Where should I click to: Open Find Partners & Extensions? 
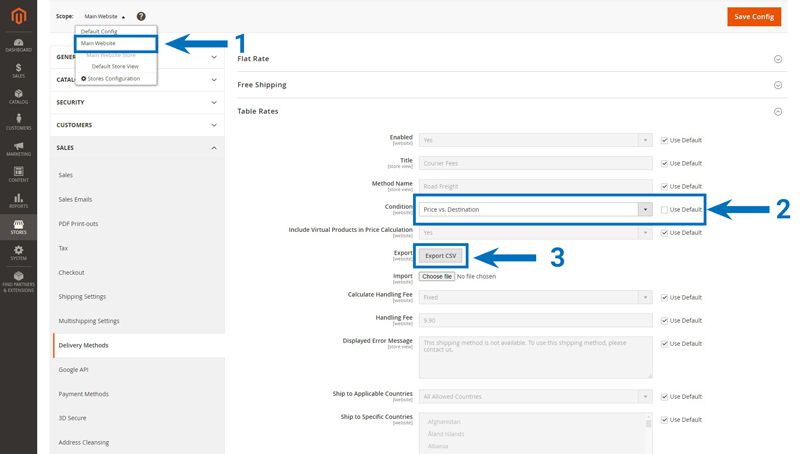point(18,281)
